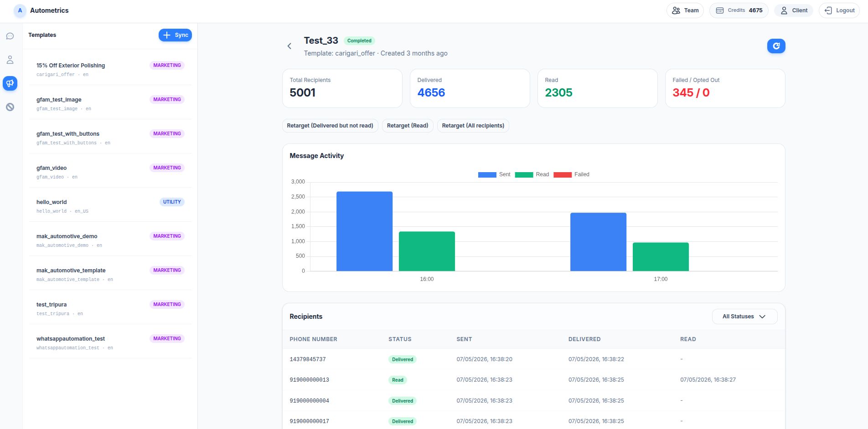Click phone number 14379845737
This screenshot has width=868, height=429.
(x=308, y=359)
